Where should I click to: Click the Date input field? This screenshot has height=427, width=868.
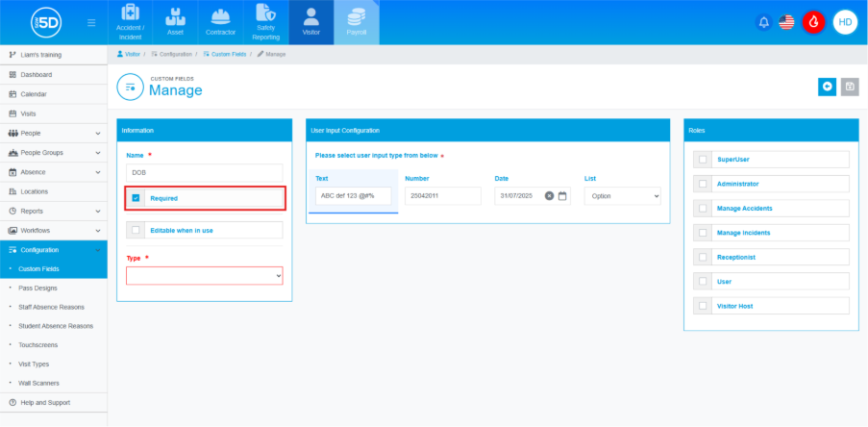(533, 196)
